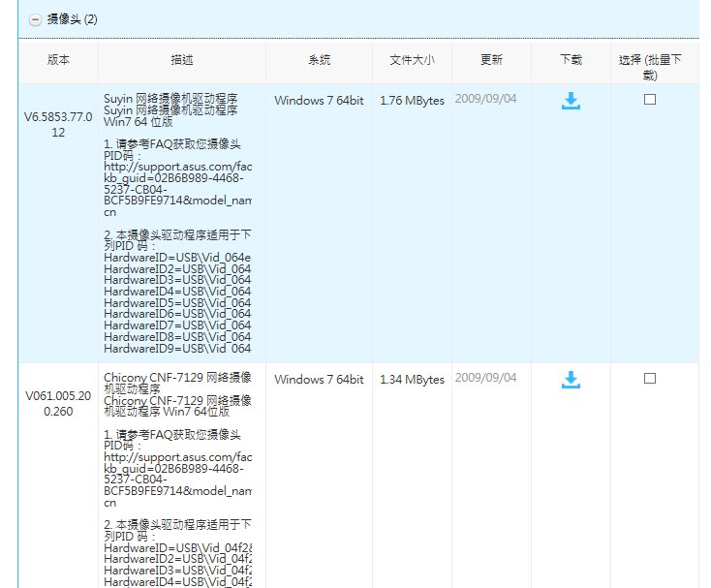Click Windows 7 64bit in Chicony row
The width and height of the screenshot is (711, 588).
pos(319,380)
